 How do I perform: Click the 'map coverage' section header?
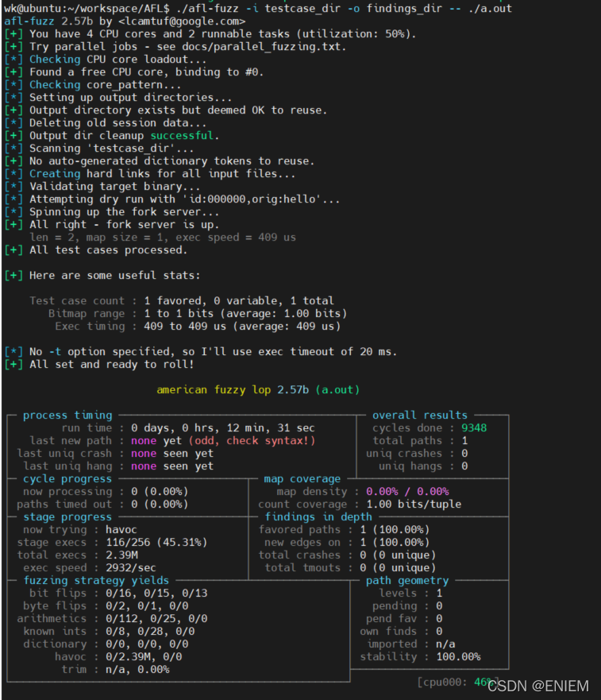click(x=302, y=478)
